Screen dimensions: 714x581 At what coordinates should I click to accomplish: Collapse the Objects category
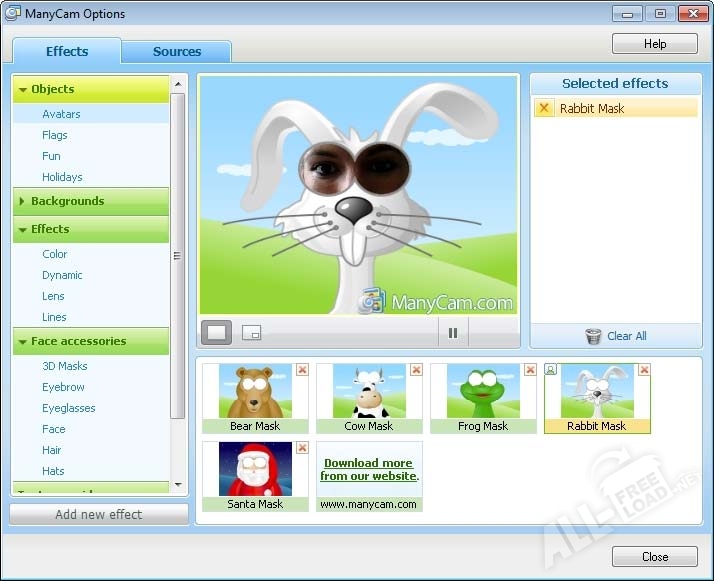click(23, 90)
